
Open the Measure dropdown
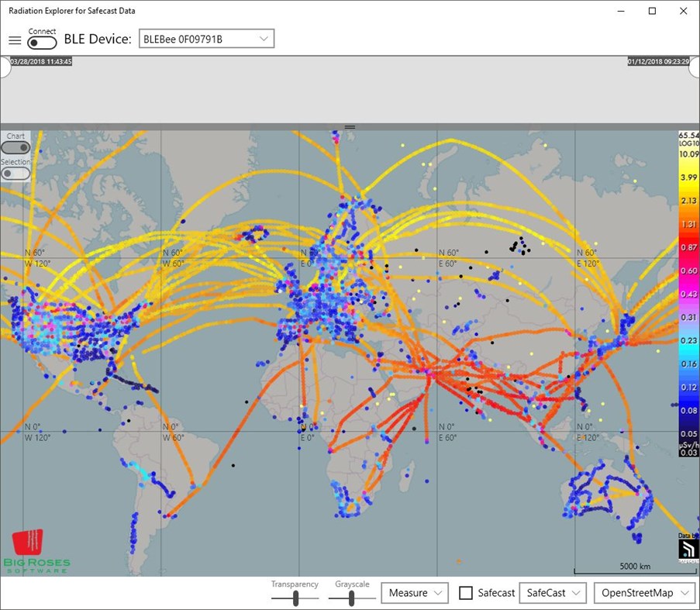tap(414, 592)
